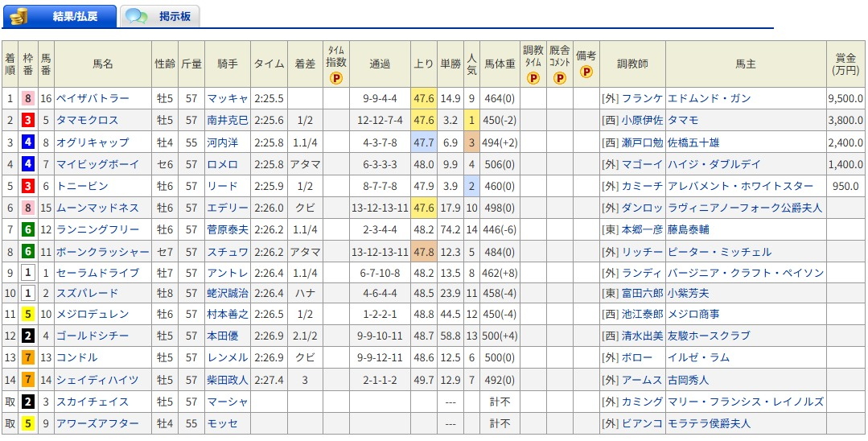The image size is (868, 441).
Task: Switch to the 掲示板 tab
Action: click(175, 16)
